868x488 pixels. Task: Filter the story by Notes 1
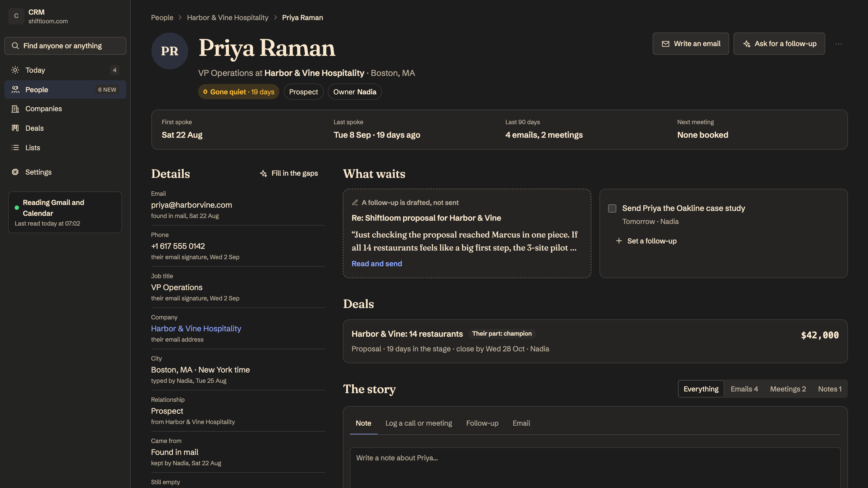click(x=829, y=389)
